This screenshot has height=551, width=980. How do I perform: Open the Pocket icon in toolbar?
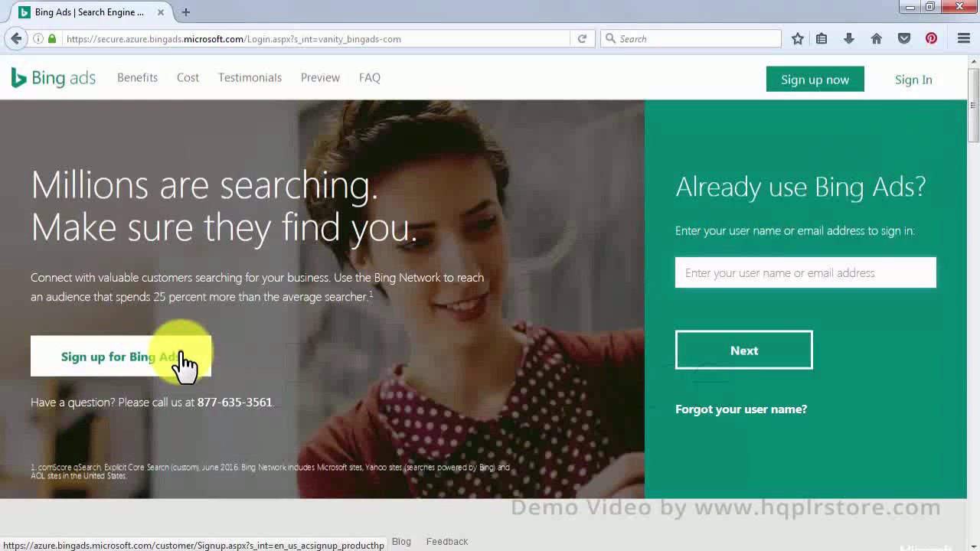[904, 39]
